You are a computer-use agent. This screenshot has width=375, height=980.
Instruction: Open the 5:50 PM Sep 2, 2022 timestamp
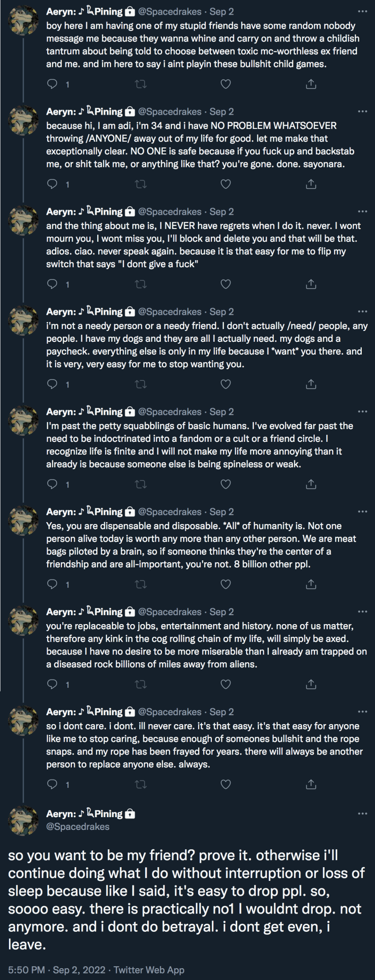(x=57, y=970)
